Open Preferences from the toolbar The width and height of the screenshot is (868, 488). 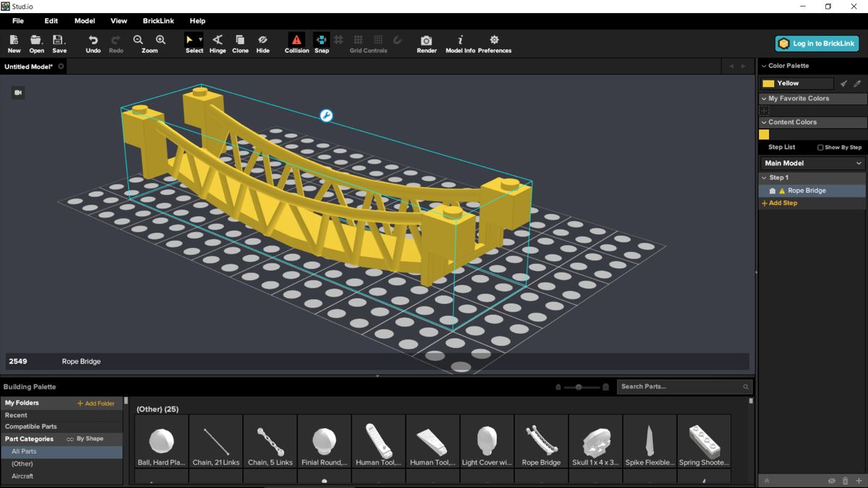coord(495,42)
